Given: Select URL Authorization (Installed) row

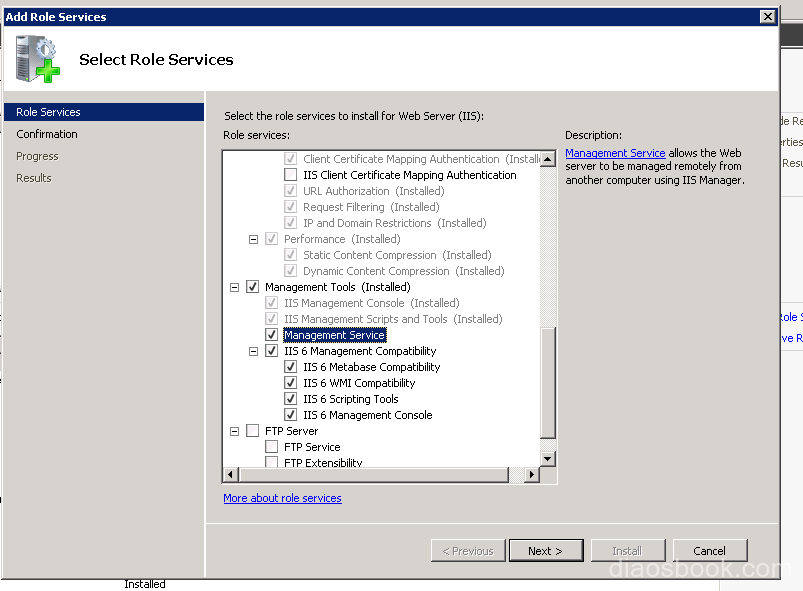Looking at the screenshot, I should [x=373, y=191].
